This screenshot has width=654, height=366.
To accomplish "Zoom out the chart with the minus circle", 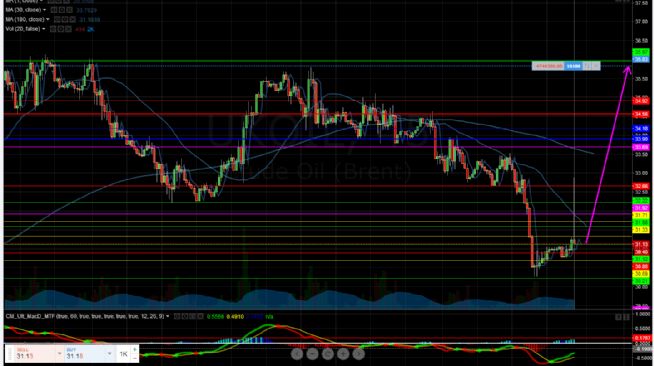I will click(312, 354).
